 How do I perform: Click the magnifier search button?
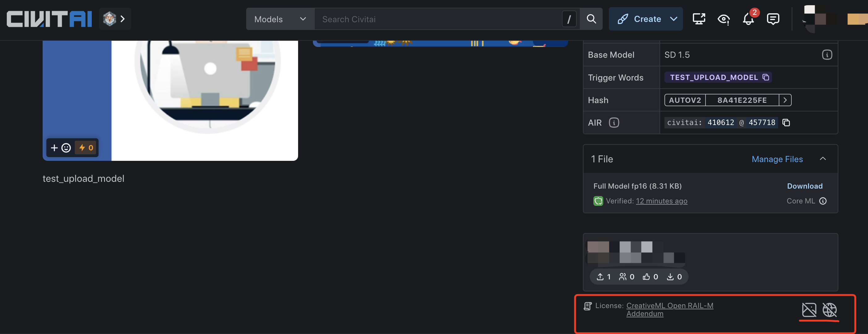tap(591, 19)
